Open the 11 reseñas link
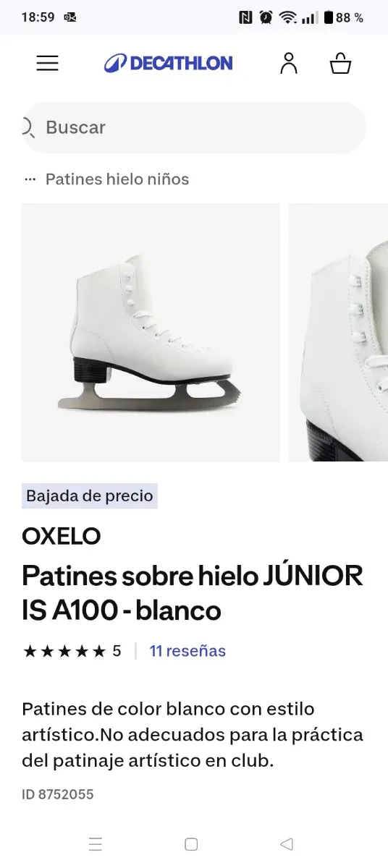This screenshot has width=388, height=868. (x=187, y=651)
